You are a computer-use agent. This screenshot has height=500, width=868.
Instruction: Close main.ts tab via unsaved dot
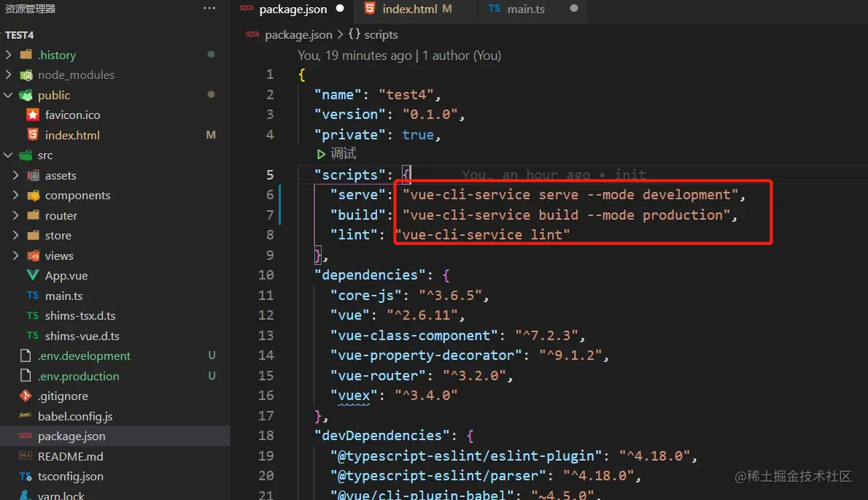(574, 8)
